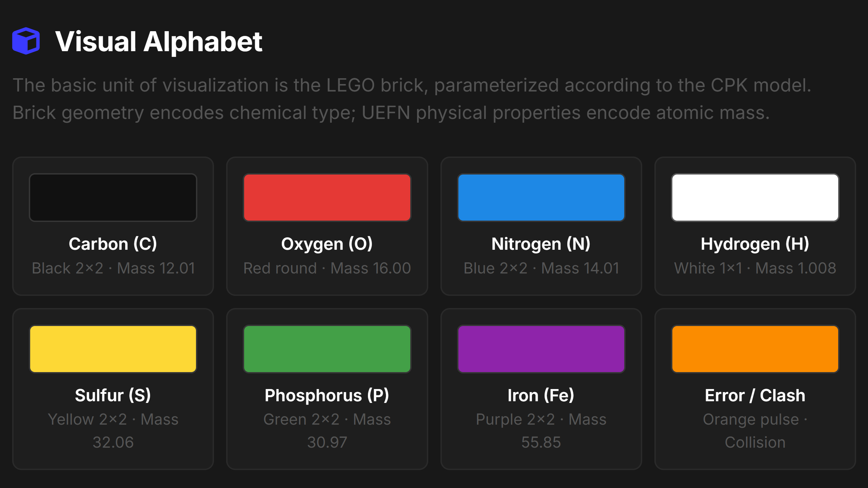Click the Sulfur (S) label
This screenshot has width=868, height=488.
(x=113, y=395)
